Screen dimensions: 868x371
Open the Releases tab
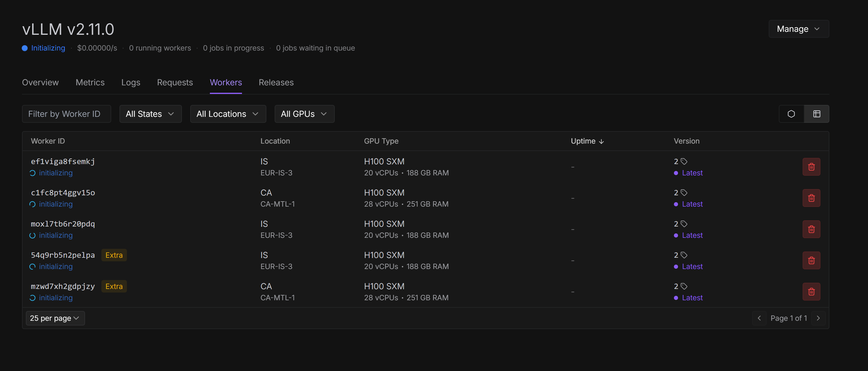276,83
